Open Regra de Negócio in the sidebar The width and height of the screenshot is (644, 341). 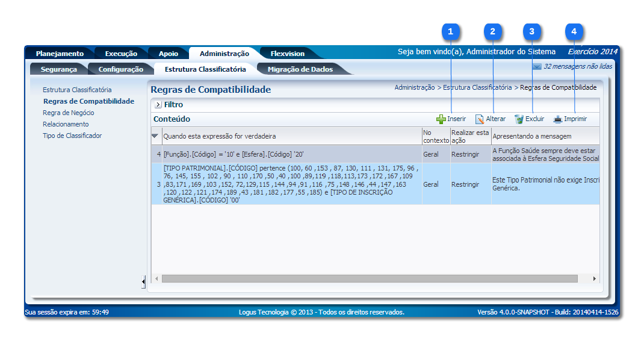click(x=69, y=113)
